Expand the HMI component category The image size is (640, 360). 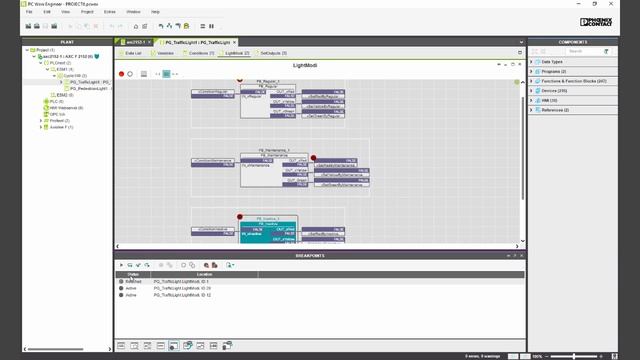[531, 100]
